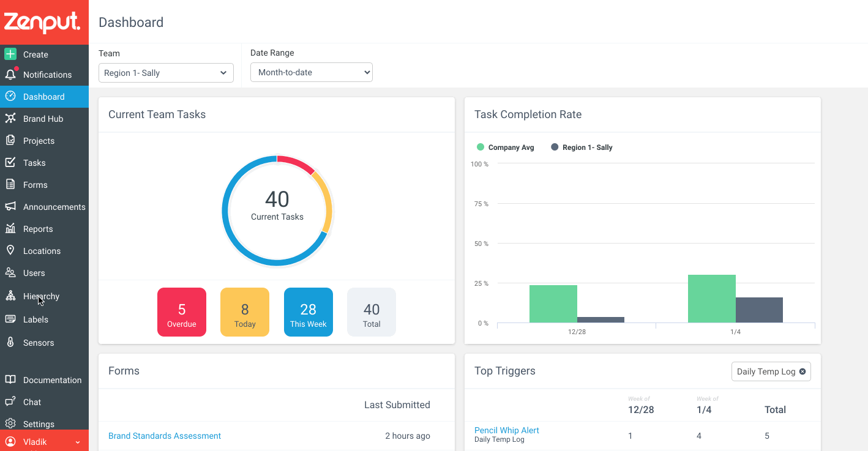
Task: Expand the Vladik user menu
Action: pos(78,442)
